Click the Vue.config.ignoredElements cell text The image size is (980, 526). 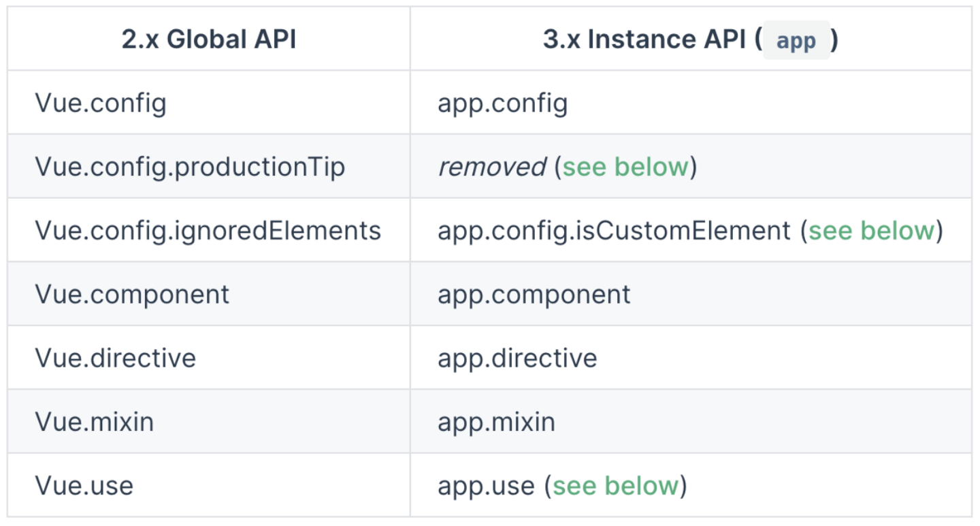[208, 231]
